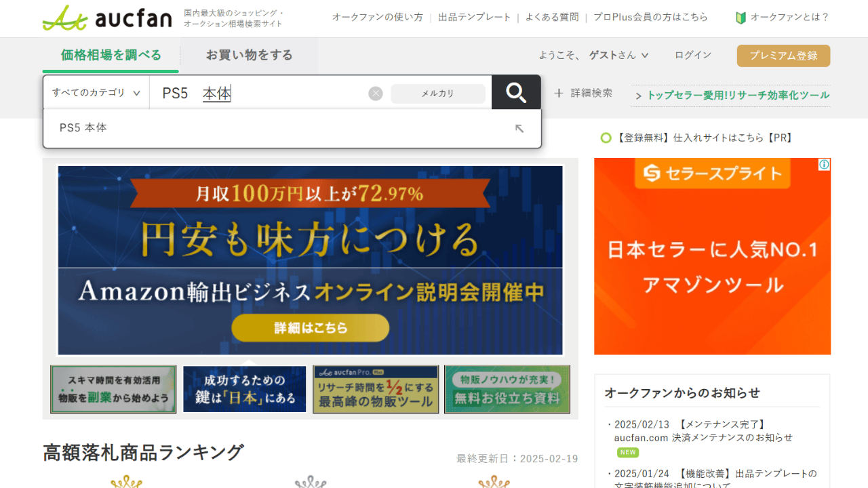Open the よくある質問 link

551,18
